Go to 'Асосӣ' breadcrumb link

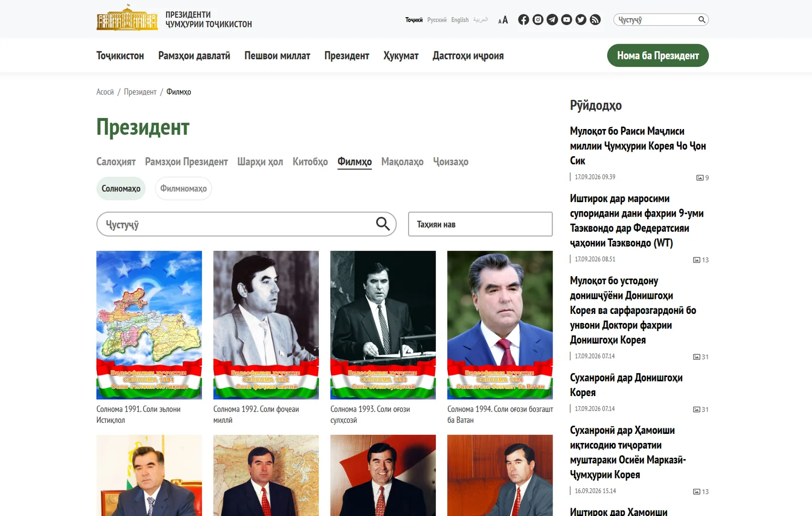105,92
